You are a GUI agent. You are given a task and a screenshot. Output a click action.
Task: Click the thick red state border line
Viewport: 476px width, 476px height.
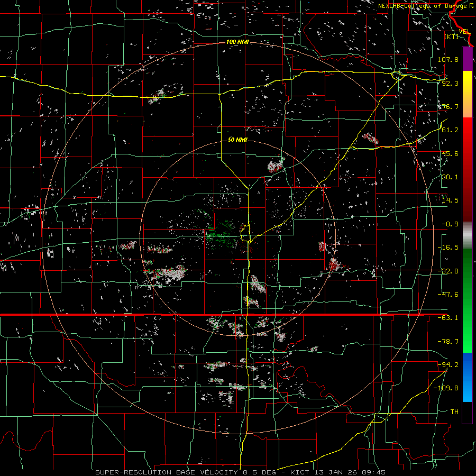coord(223,315)
